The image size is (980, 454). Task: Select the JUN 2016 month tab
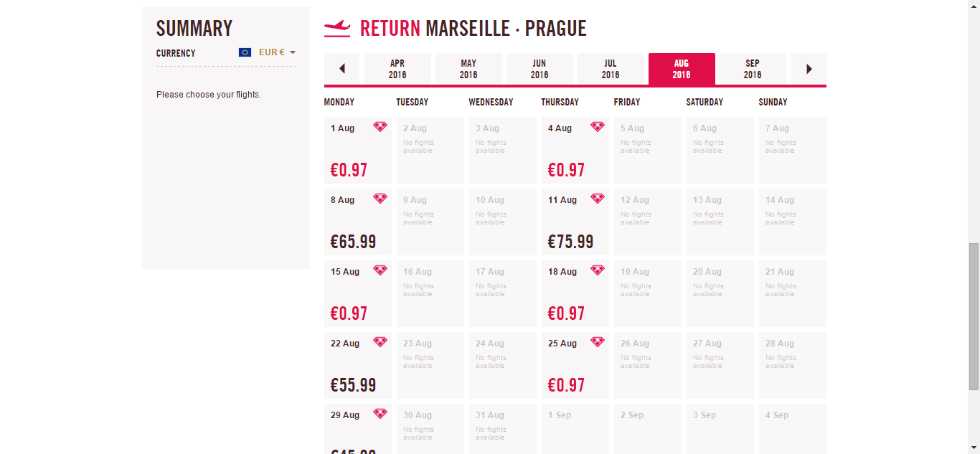point(540,69)
